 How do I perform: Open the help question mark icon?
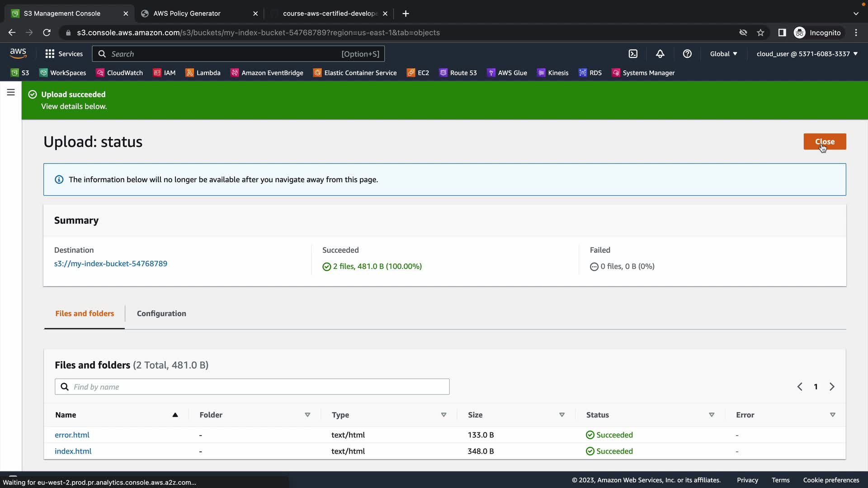[687, 54]
